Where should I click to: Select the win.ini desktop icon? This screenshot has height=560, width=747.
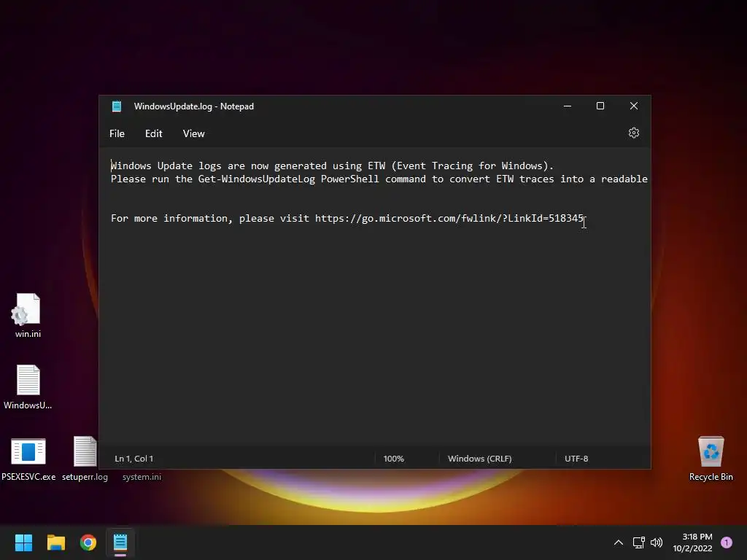(28, 315)
